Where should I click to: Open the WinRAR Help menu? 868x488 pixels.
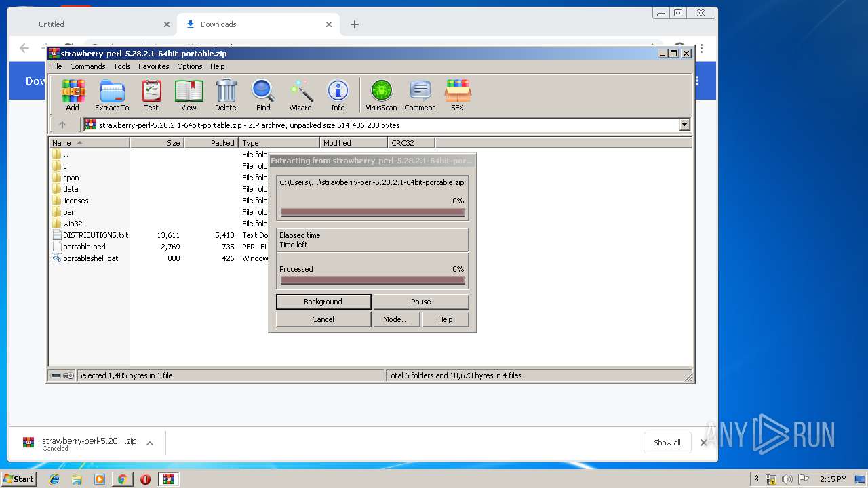[217, 66]
